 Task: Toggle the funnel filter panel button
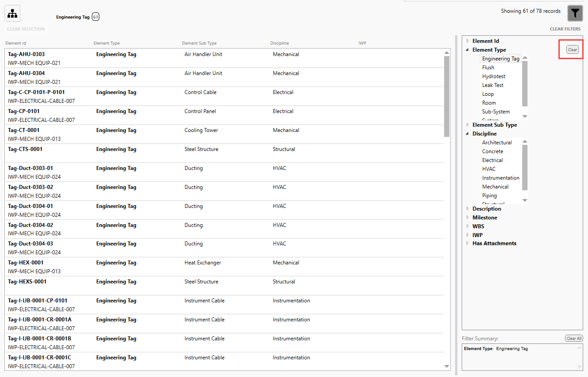point(575,13)
